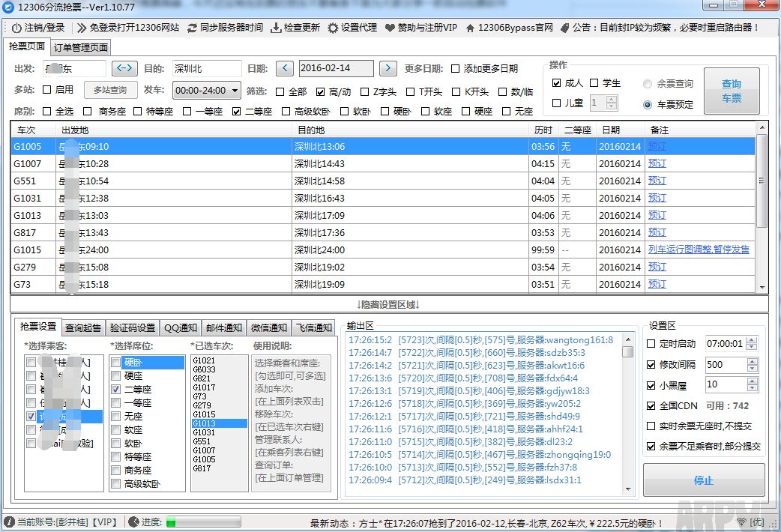The image size is (781, 532).
Task: Click the 预订 link for train G1007
Action: click(657, 163)
